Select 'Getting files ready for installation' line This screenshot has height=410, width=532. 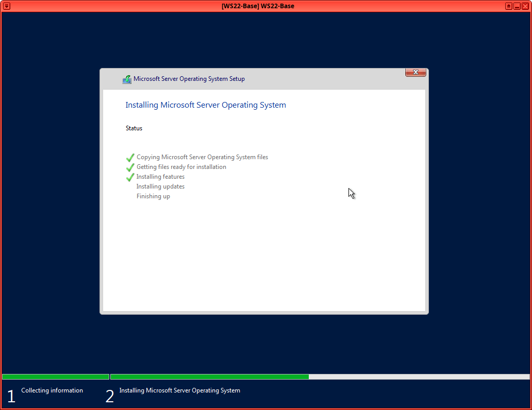(181, 167)
